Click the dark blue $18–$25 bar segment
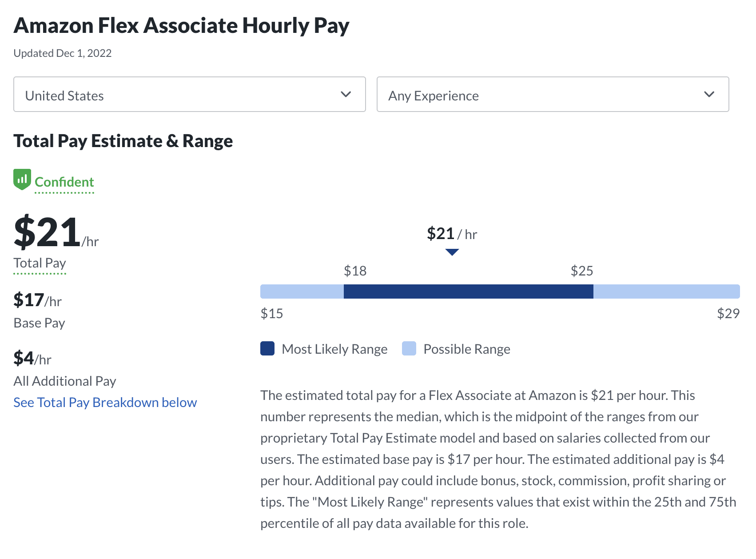 pos(468,291)
